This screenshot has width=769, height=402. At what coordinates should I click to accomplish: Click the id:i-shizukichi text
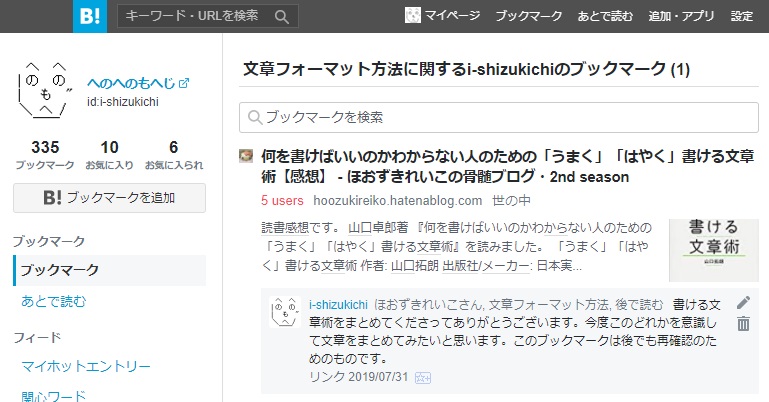point(123,101)
